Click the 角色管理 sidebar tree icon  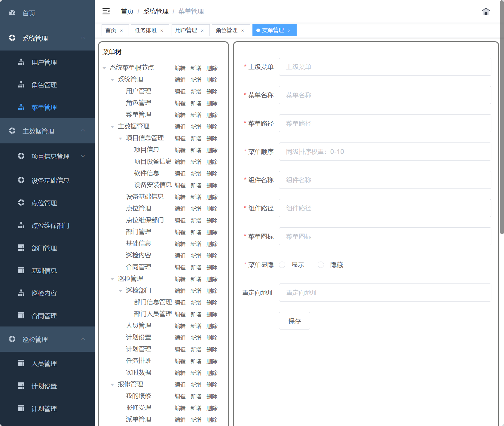pos(21,85)
